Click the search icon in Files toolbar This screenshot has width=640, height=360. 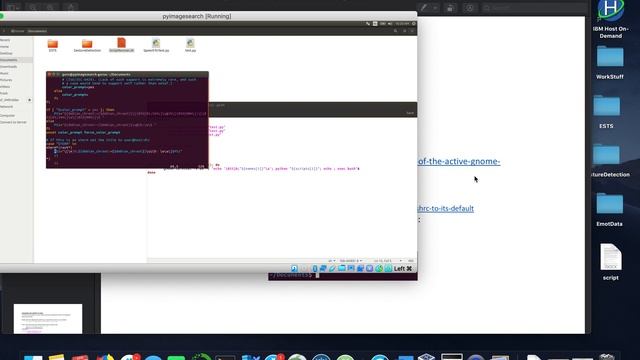(395, 31)
